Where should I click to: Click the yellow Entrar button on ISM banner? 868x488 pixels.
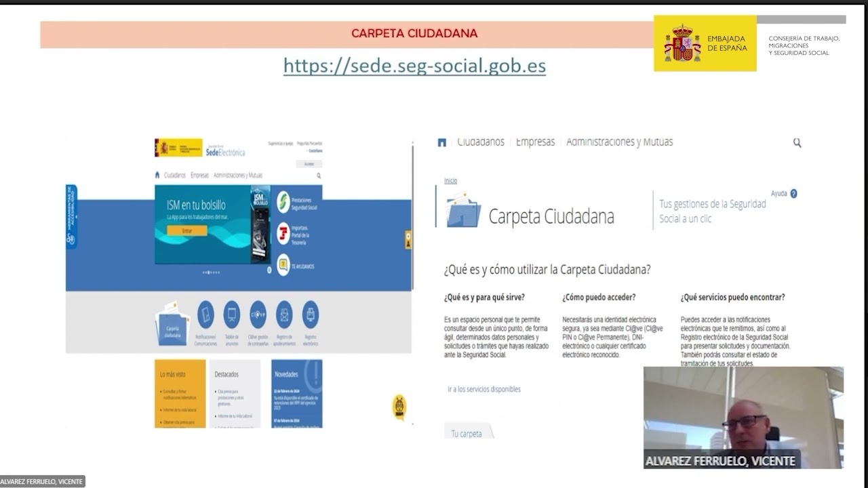187,231
